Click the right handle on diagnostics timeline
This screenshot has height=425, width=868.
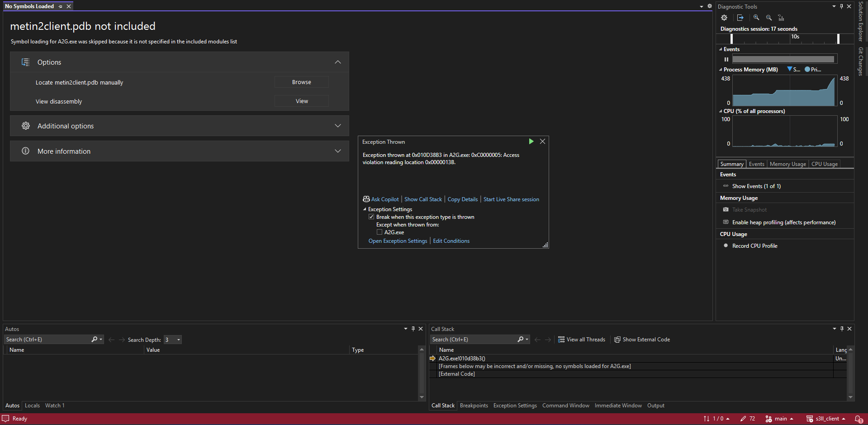click(838, 39)
